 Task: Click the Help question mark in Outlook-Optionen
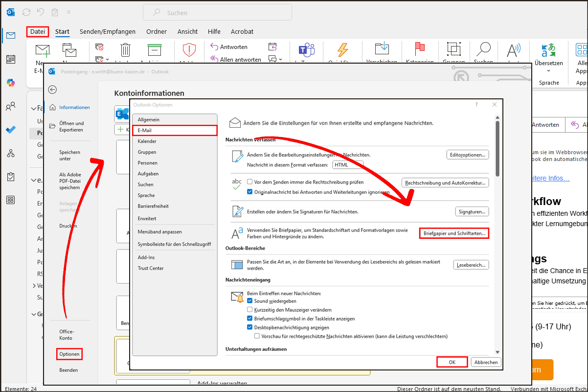pyautogui.click(x=477, y=105)
